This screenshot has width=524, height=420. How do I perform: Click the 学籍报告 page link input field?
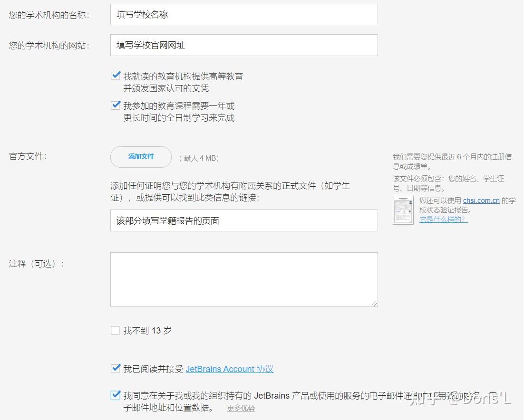pos(244,220)
